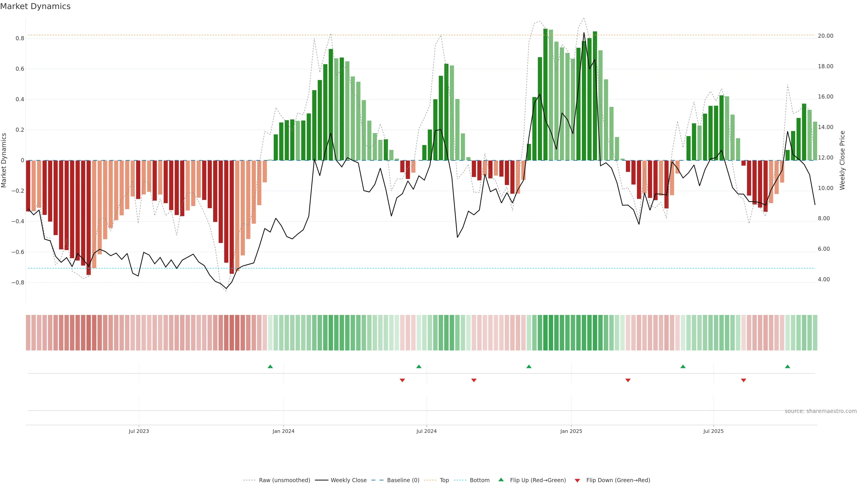Click the red flip-down marker after Jul 2025
This screenshot has height=488, width=868.
pyautogui.click(x=743, y=380)
